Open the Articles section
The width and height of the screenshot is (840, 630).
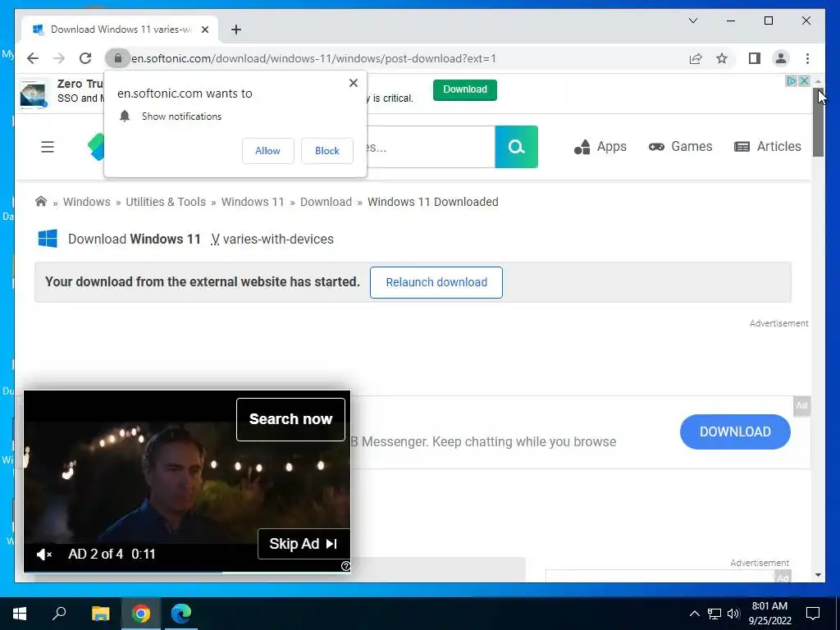click(x=767, y=147)
